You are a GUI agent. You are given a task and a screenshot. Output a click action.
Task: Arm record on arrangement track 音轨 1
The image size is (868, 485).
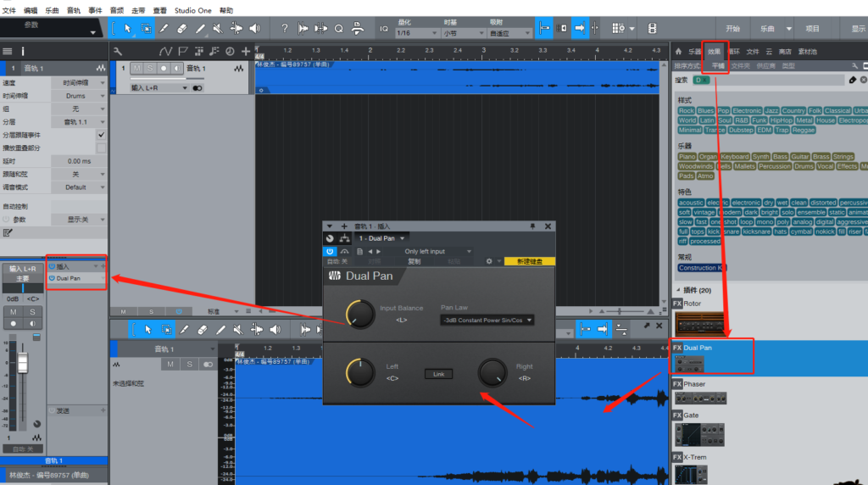164,69
